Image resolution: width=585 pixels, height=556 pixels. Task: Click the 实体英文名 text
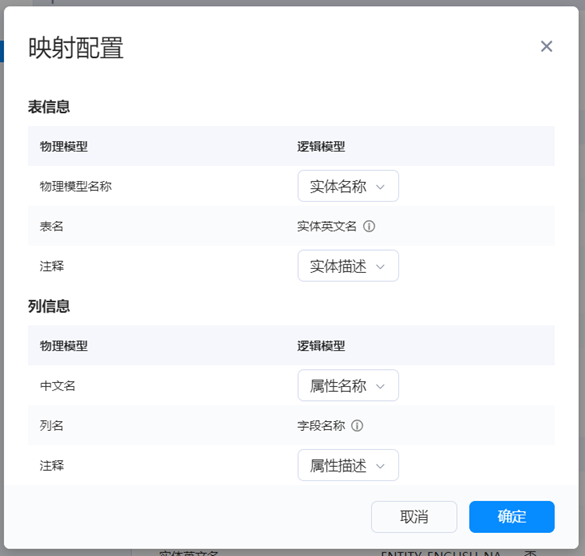click(327, 226)
